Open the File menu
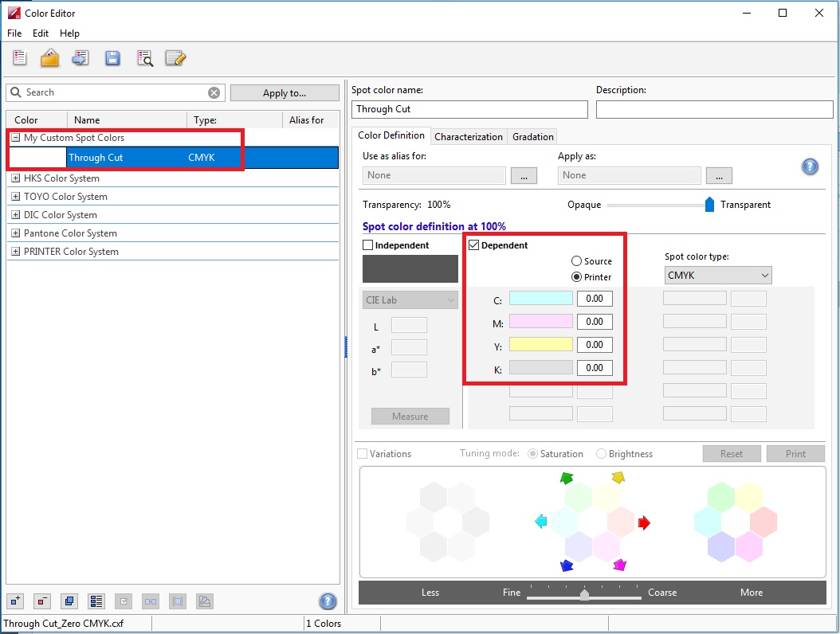The height and width of the screenshot is (634, 840). [14, 33]
